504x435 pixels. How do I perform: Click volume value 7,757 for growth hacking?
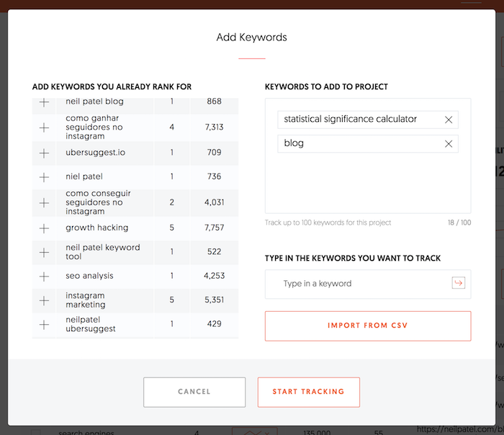(214, 228)
